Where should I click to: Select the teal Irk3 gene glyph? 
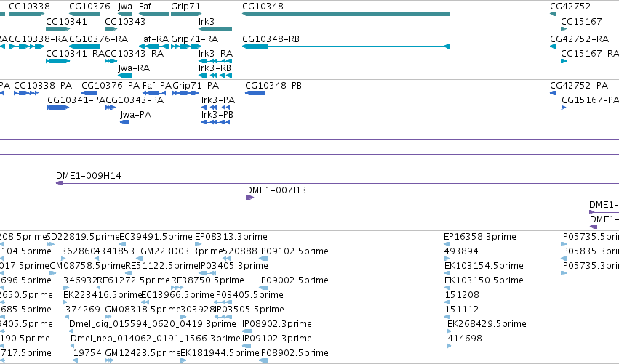coord(215,29)
